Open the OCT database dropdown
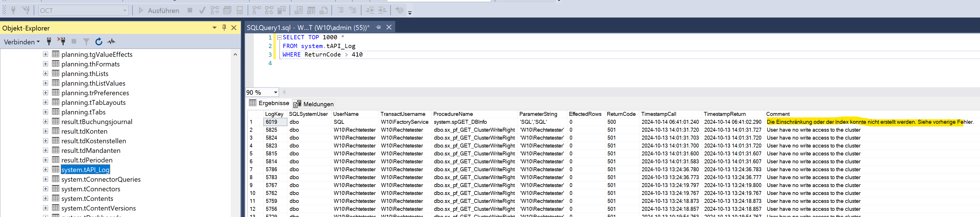Viewport: 980px width, 217px height. pos(124,11)
